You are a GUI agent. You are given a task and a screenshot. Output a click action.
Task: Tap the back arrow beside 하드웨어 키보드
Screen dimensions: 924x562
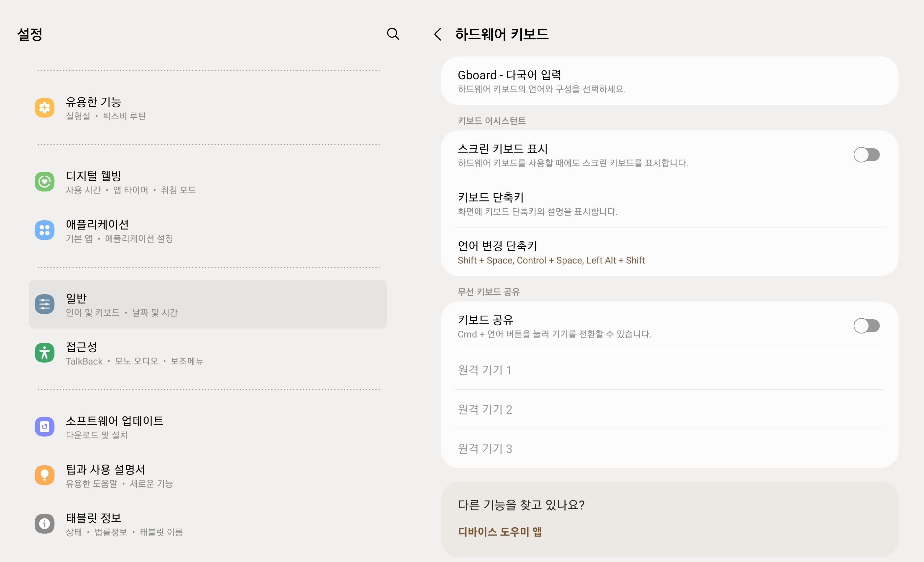tap(437, 34)
